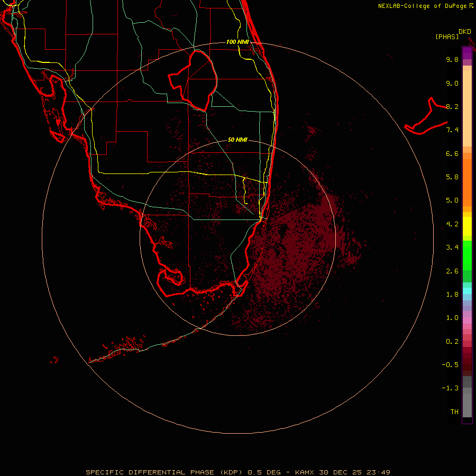The image size is (476, 476).
Task: Click the 9.8 value on color scale
Action: coord(452,59)
